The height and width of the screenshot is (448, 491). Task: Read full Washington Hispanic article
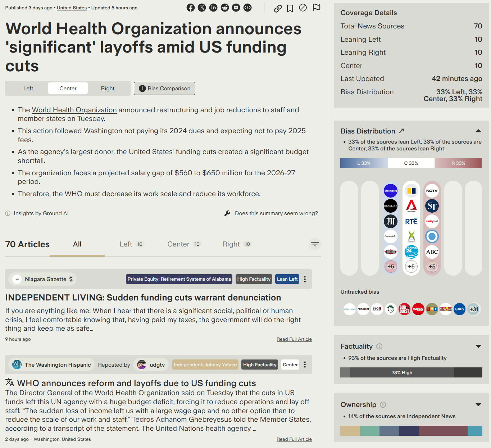294,439
